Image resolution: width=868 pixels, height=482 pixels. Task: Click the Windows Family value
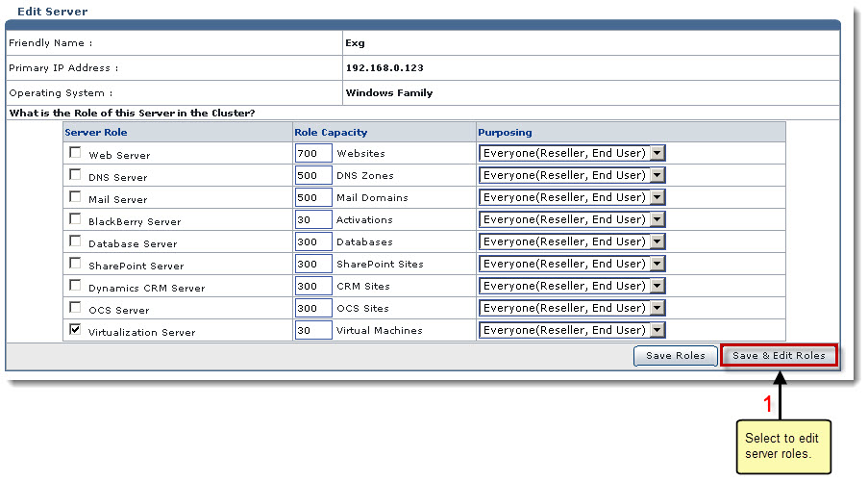(389, 93)
